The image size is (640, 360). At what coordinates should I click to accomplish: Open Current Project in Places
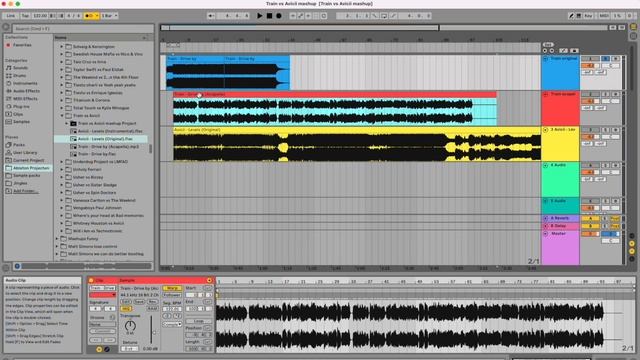point(29,160)
